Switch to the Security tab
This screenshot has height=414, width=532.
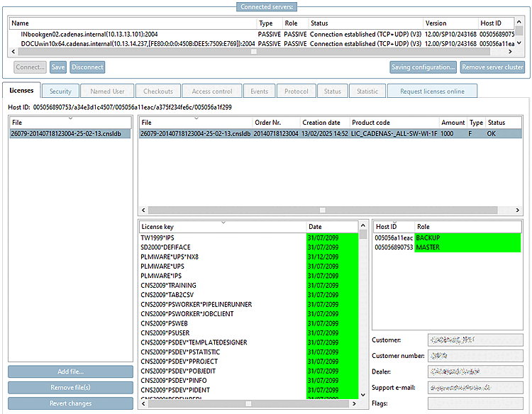coord(60,91)
